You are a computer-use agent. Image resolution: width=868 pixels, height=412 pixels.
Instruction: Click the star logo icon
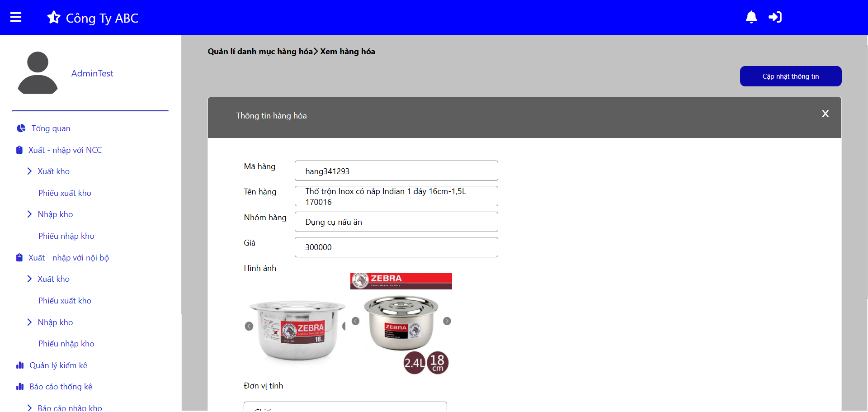coord(54,17)
